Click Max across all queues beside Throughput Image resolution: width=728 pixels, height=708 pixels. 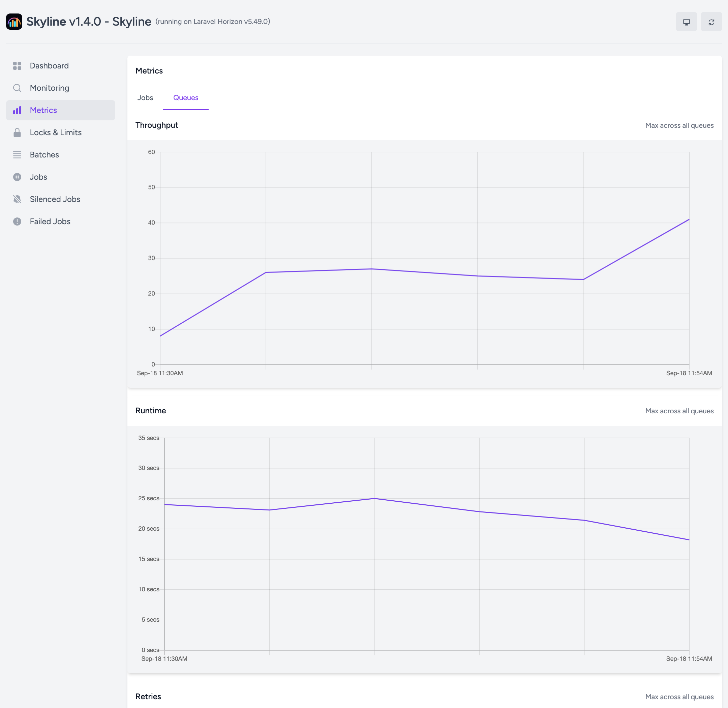[x=679, y=126]
